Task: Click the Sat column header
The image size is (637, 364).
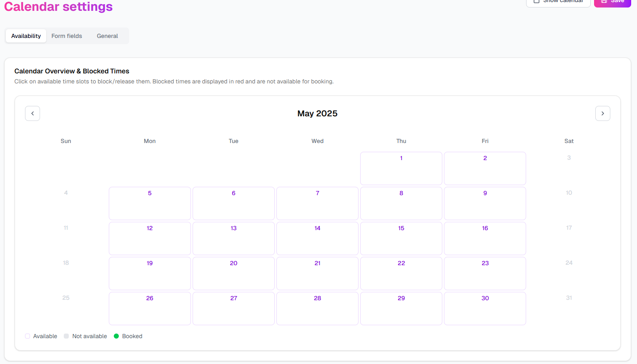Action: 569,141
